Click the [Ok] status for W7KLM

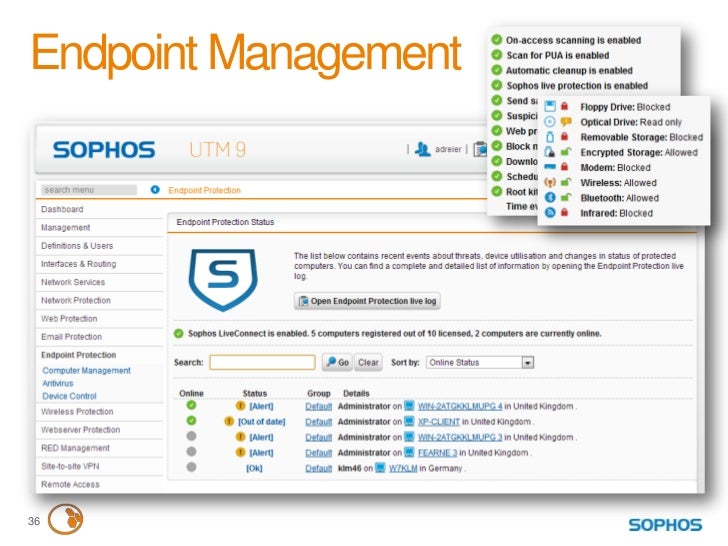(254, 468)
